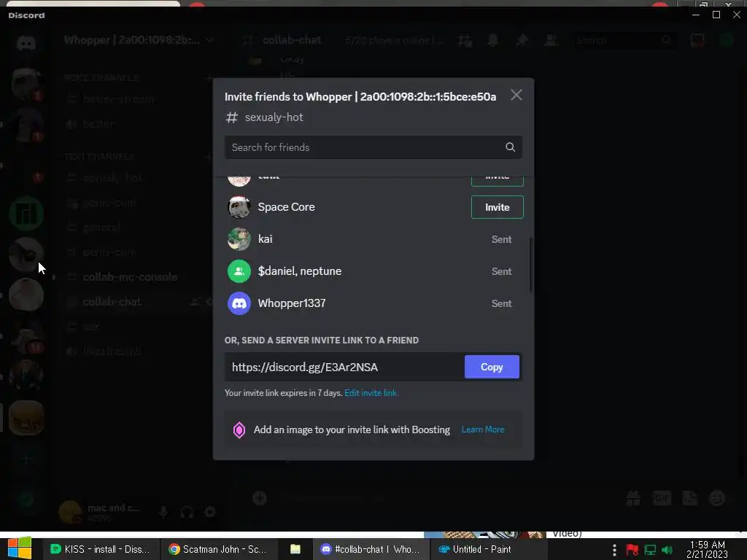Show pinned messages
Image resolution: width=747 pixels, height=560 pixels.
click(522, 41)
